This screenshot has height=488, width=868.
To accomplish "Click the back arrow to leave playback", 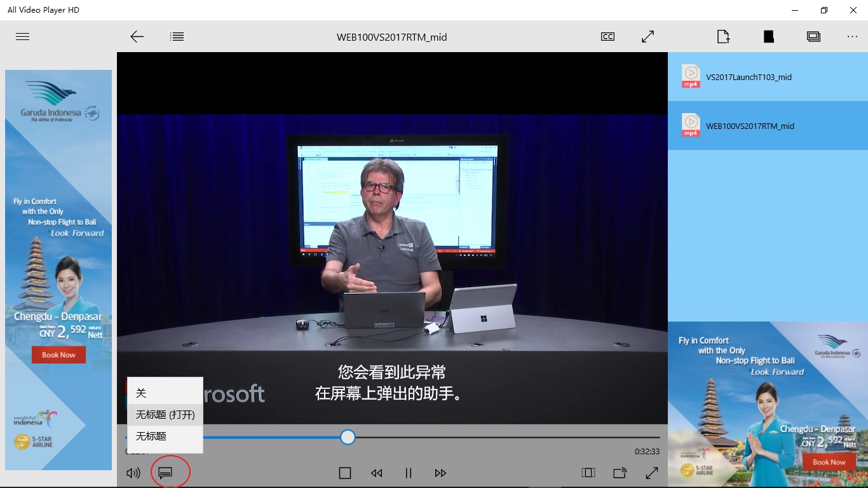I will pos(137,36).
